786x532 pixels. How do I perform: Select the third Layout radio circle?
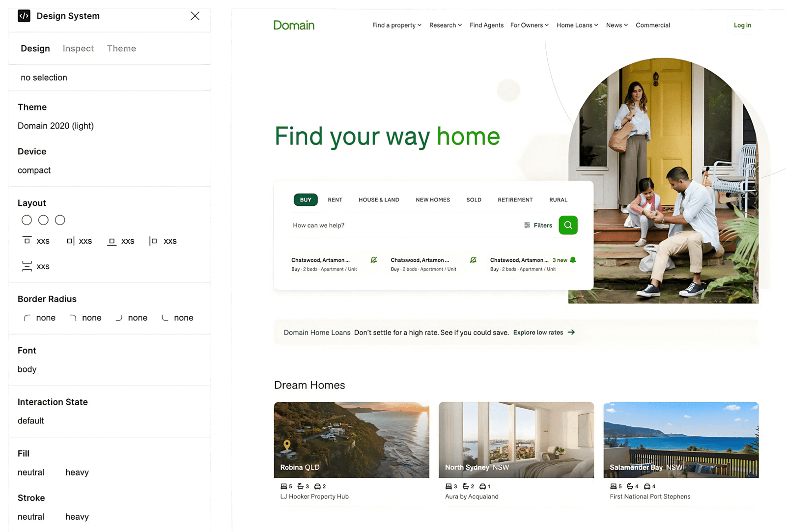(60, 220)
